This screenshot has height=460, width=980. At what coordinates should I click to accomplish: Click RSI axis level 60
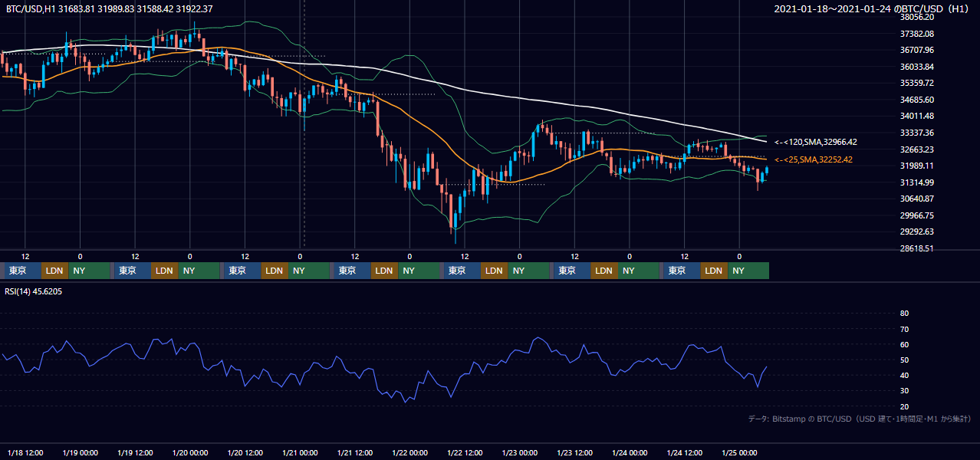click(x=904, y=344)
